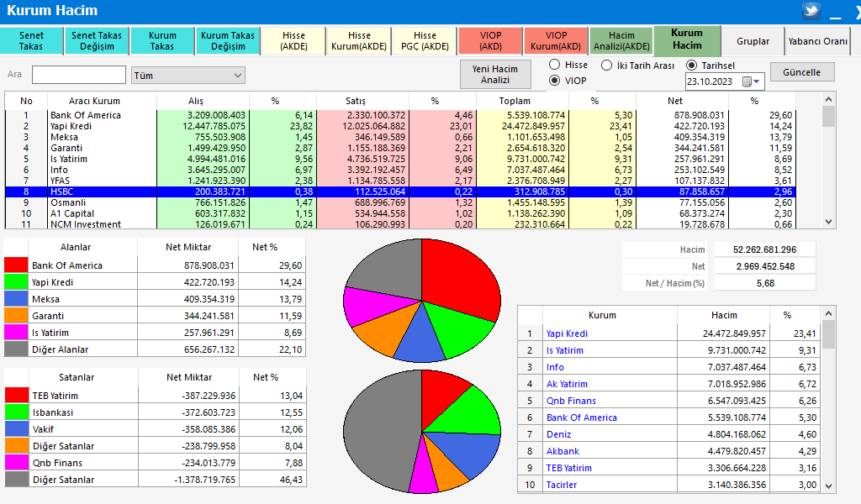
Task: Switch to the Senet Takas tab
Action: 31,41
